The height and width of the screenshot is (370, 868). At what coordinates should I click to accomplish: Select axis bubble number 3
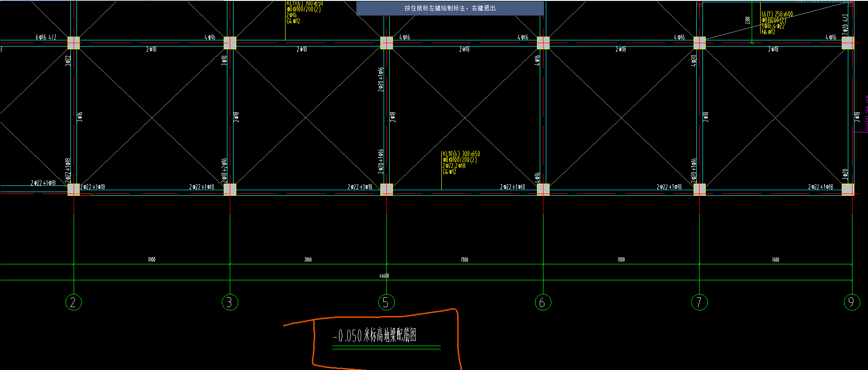(x=230, y=302)
